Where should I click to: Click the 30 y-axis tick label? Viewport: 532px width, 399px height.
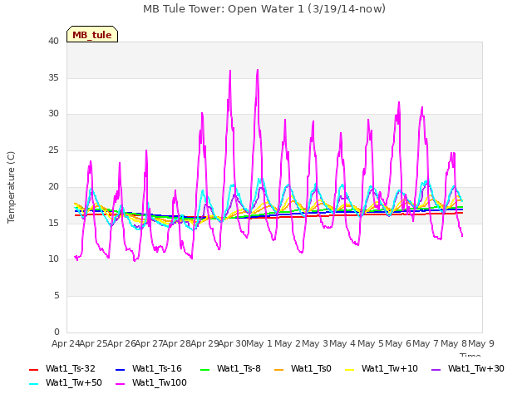(53, 114)
